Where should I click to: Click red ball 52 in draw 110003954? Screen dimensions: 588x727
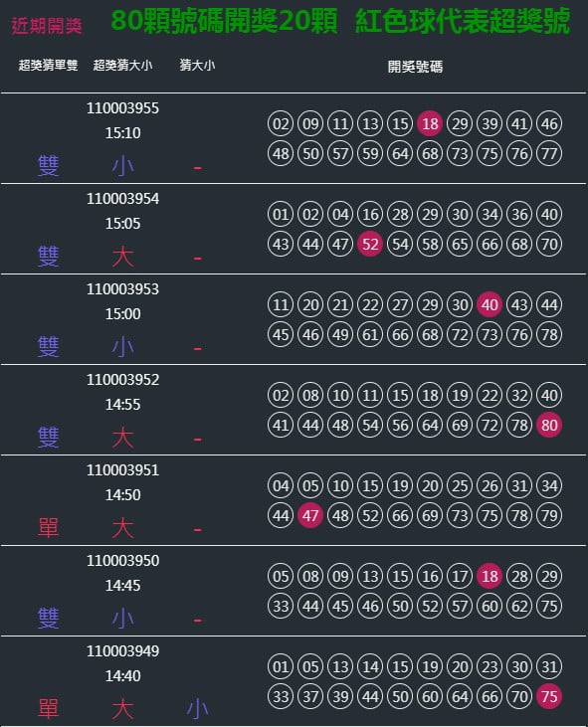tap(370, 244)
